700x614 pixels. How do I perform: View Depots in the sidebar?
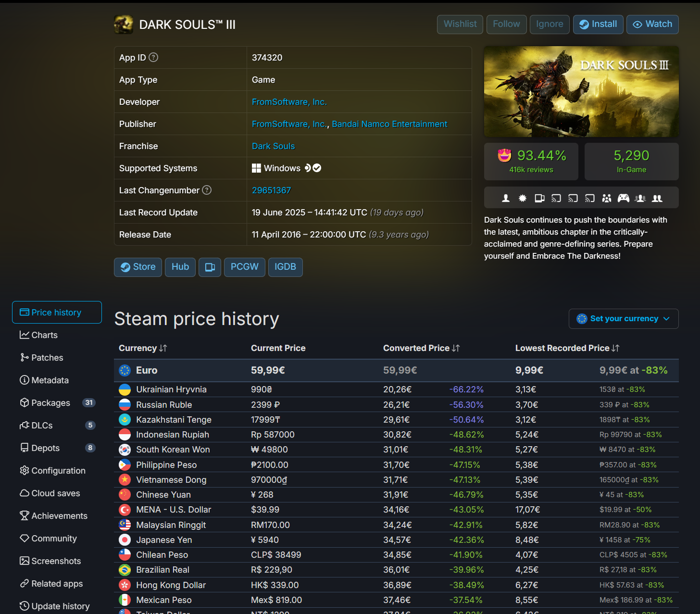[57, 448]
